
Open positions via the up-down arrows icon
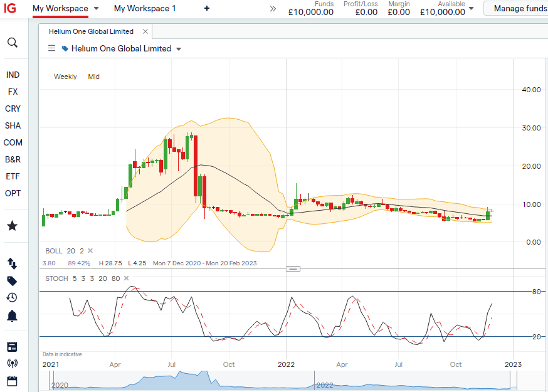(x=13, y=263)
